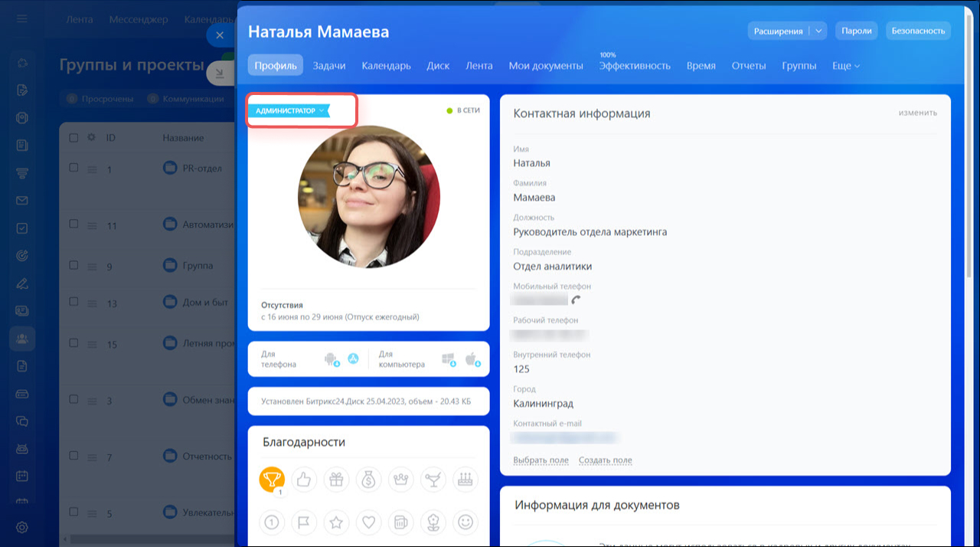Open the row menu for group ID 3

coord(92,401)
